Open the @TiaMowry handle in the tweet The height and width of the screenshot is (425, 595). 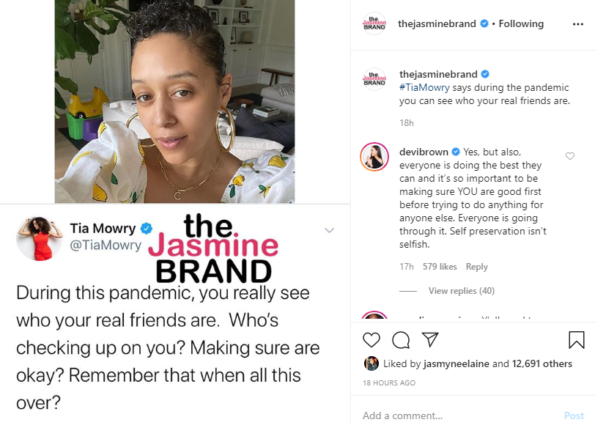[105, 245]
